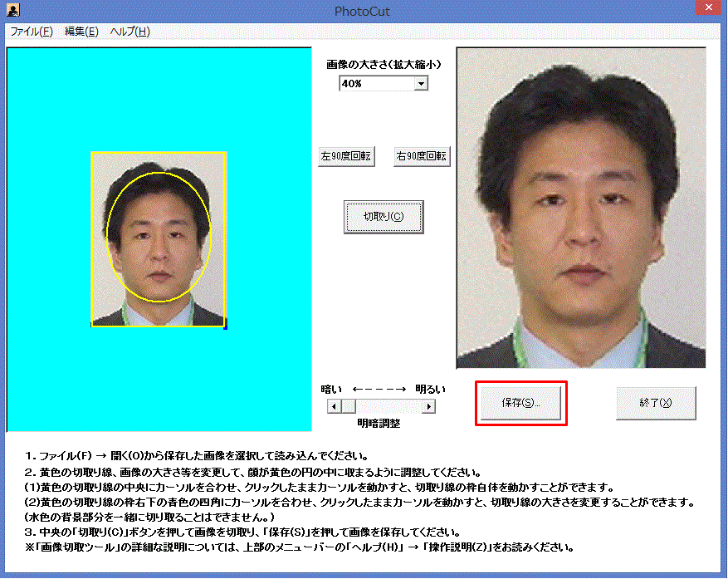728x579 pixels.
Task: Click the 画像の大きさ(拡大縮小) label
Action: click(384, 65)
